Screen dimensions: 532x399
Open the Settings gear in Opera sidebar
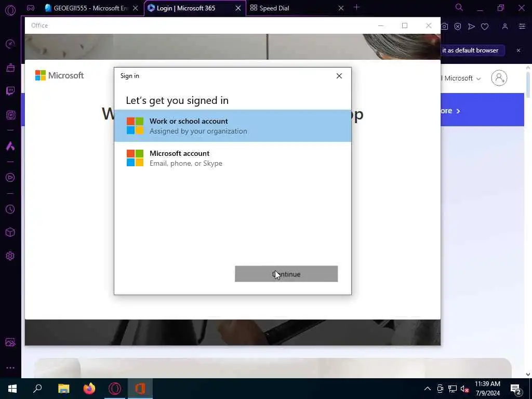click(x=10, y=256)
